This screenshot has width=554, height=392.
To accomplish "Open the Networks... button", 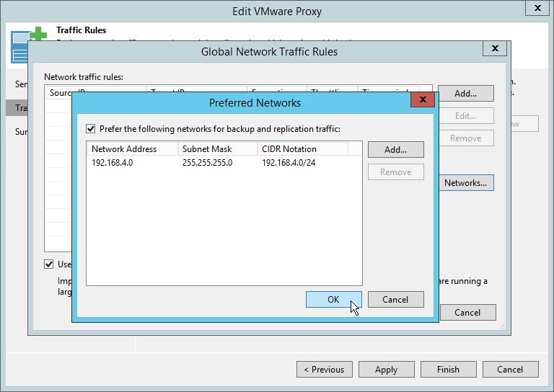I will (x=465, y=183).
